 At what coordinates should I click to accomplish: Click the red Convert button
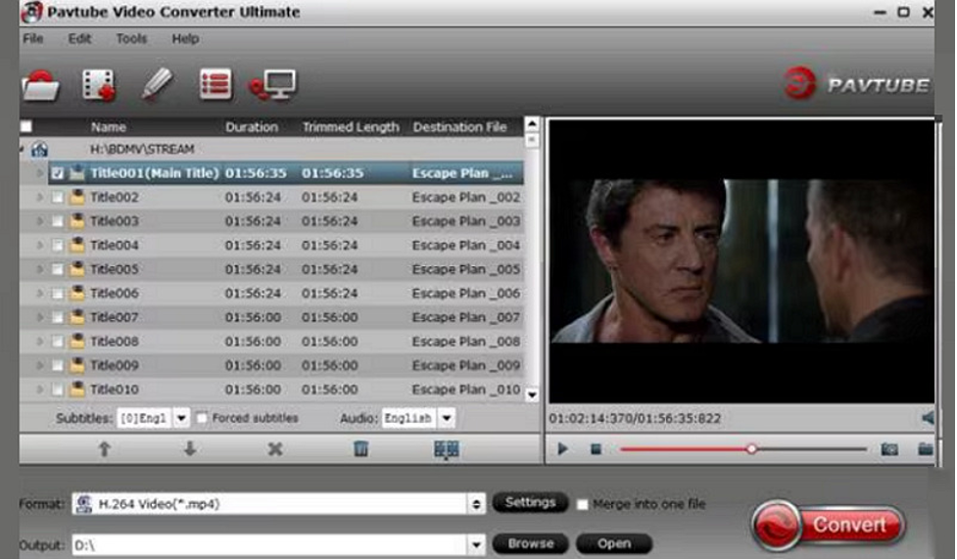tap(828, 525)
